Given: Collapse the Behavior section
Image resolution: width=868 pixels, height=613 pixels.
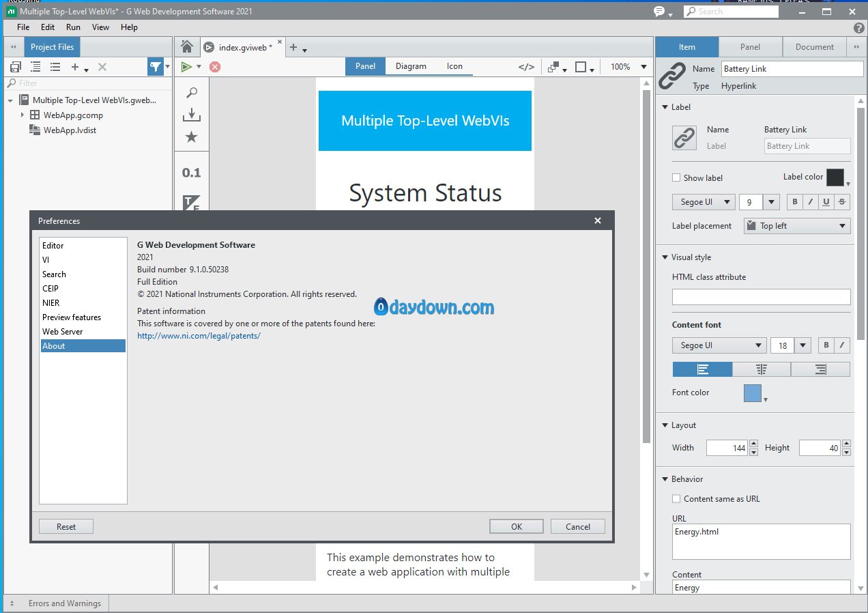Looking at the screenshot, I should [x=665, y=479].
